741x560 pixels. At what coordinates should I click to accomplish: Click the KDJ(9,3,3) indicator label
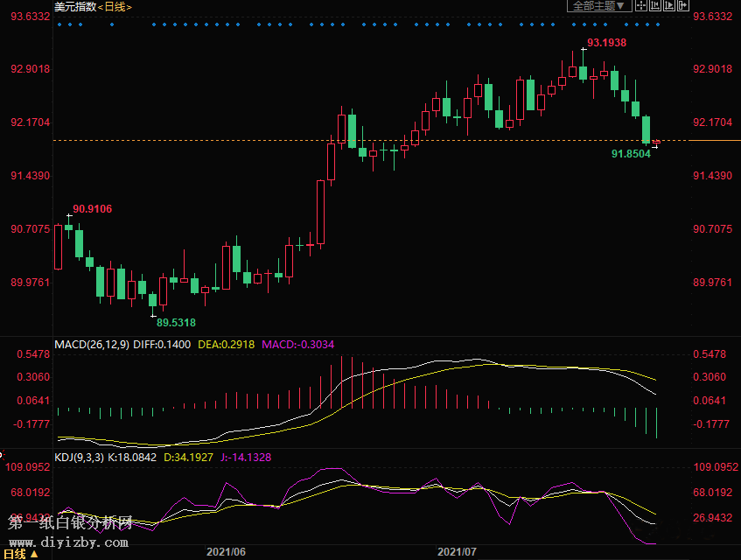coord(79,457)
